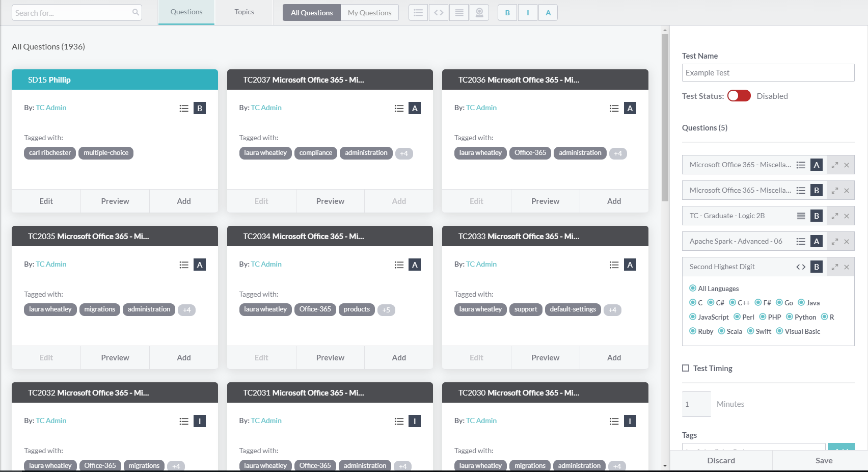Remove TC - Graduate - Logic 2B from test

click(847, 216)
